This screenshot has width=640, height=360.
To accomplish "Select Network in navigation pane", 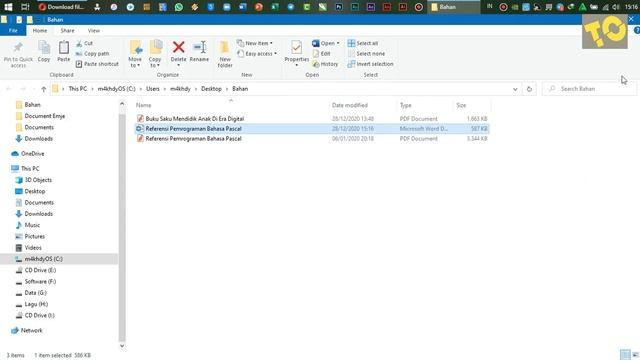I will coord(31,331).
